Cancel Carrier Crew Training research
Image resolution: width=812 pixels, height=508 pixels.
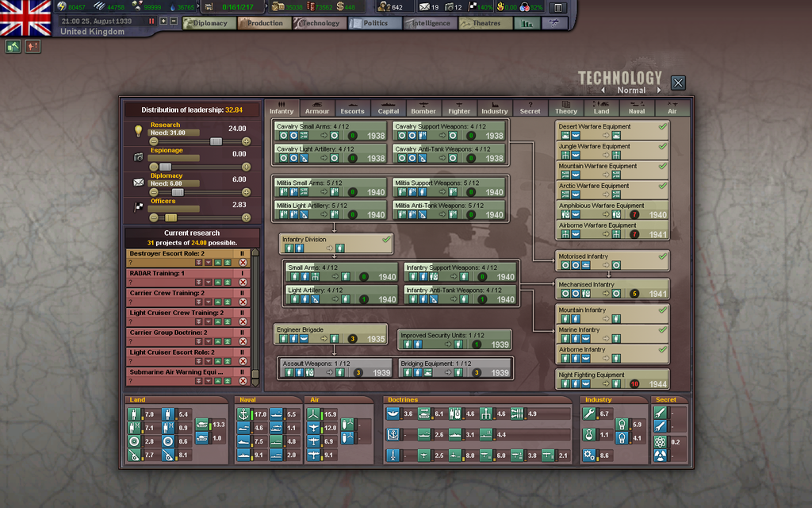click(x=243, y=302)
